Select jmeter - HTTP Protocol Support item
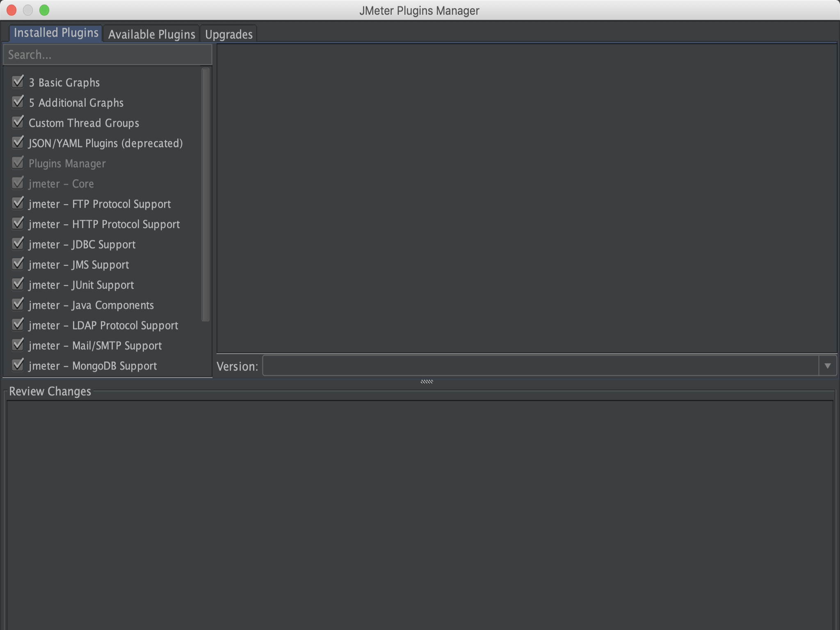This screenshot has width=840, height=630. pos(104,224)
